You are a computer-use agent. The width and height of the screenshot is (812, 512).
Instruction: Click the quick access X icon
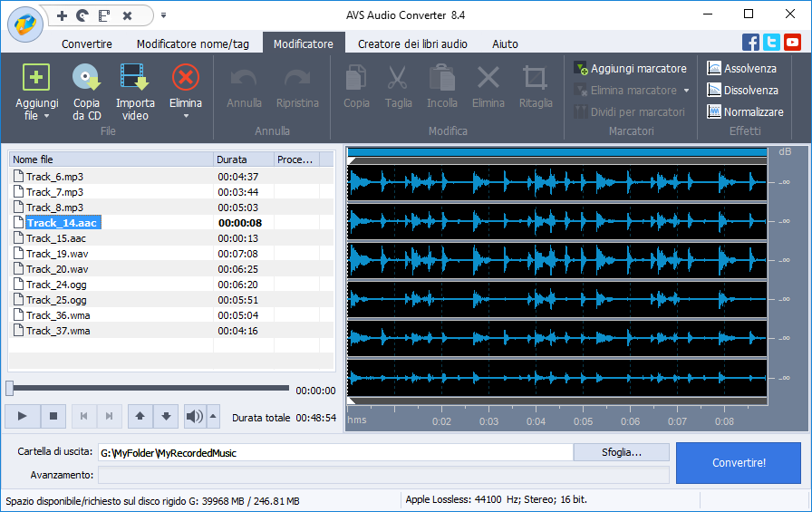point(127,15)
